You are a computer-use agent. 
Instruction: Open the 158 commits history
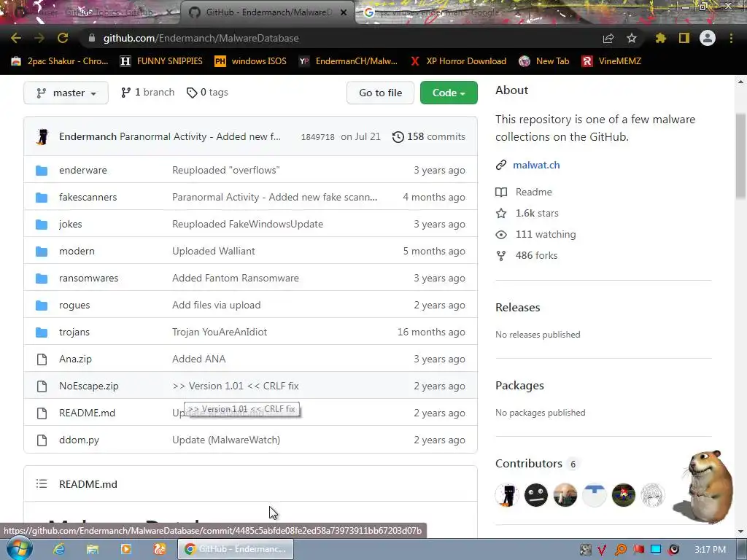[x=428, y=136]
